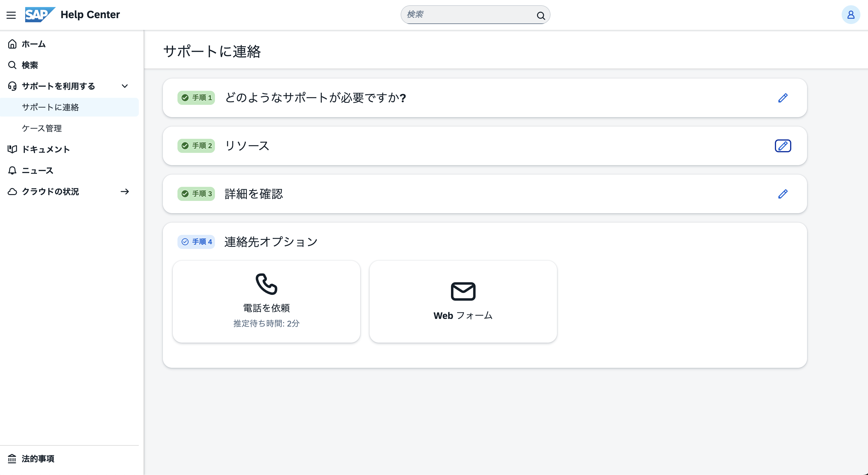Click the search magnifier icon
868x475 pixels.
(541, 16)
